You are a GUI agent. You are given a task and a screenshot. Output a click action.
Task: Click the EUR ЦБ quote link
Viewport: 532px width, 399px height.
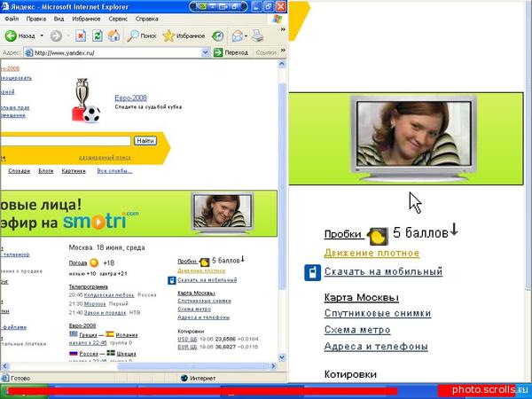187,347
